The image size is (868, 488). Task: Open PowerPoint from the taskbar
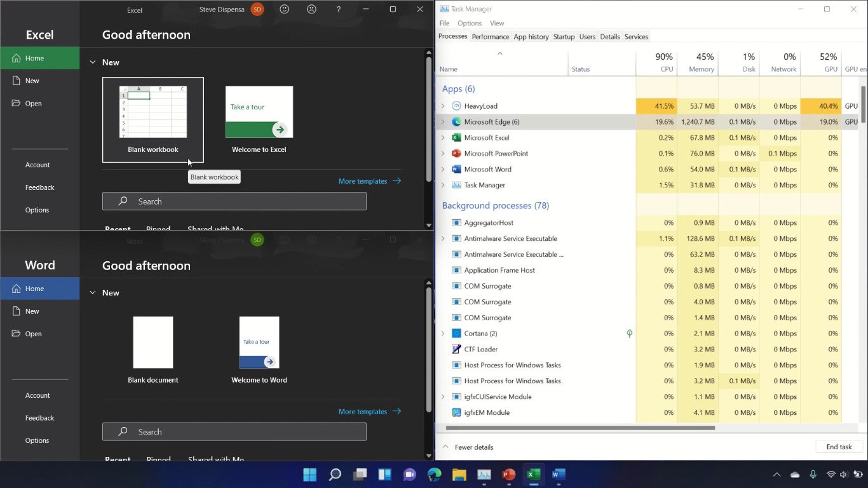[508, 474]
